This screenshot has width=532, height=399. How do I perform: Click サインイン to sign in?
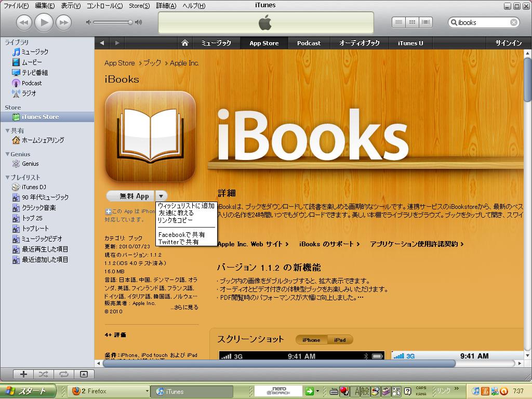pos(508,43)
